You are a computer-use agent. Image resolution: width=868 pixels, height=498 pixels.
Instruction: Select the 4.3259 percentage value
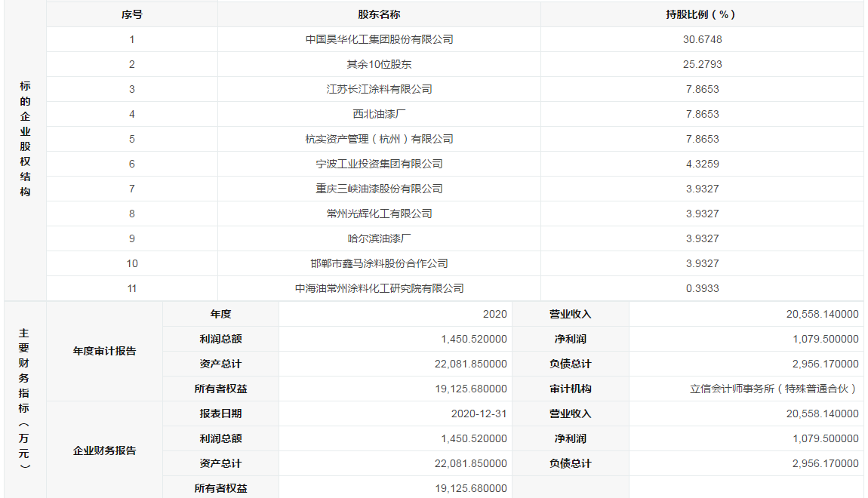[x=703, y=164]
